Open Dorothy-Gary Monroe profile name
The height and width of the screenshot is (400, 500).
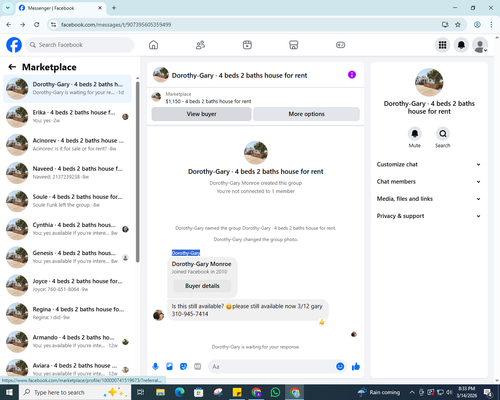201,264
